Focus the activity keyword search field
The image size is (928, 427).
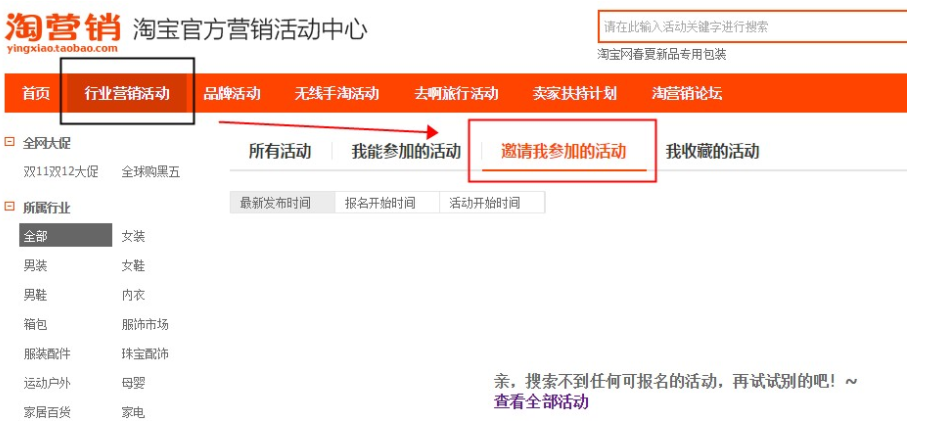[752, 27]
